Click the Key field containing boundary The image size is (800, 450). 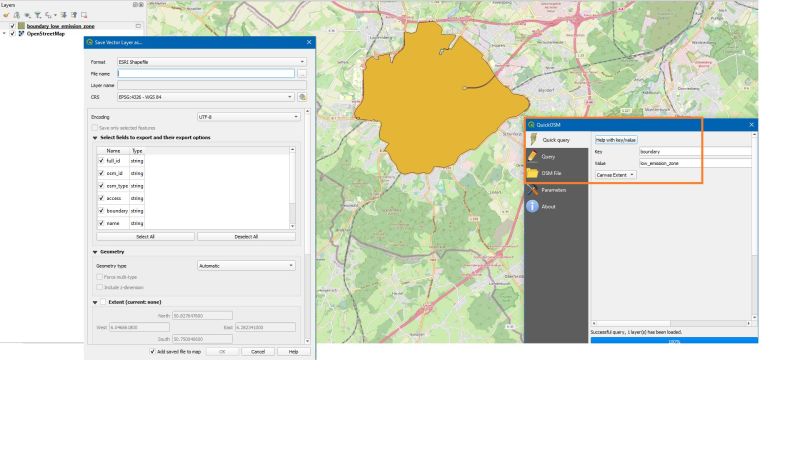[695, 152]
